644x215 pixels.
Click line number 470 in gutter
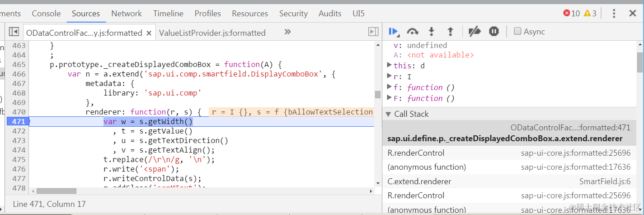click(x=19, y=112)
